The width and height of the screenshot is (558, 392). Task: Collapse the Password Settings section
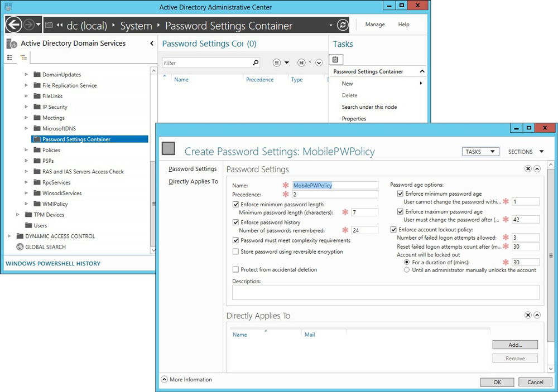pos(537,168)
